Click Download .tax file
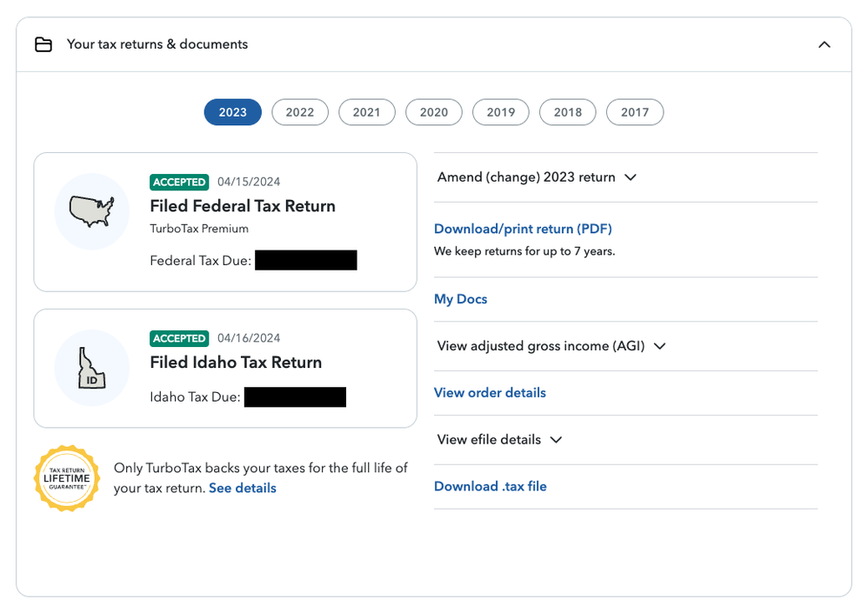This screenshot has width=868, height=613. point(491,486)
